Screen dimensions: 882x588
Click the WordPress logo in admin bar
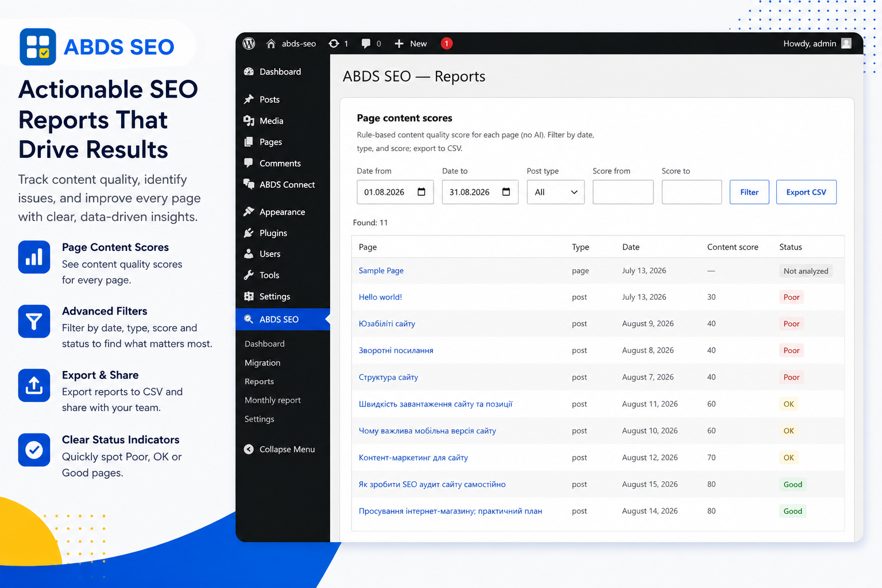(x=249, y=44)
